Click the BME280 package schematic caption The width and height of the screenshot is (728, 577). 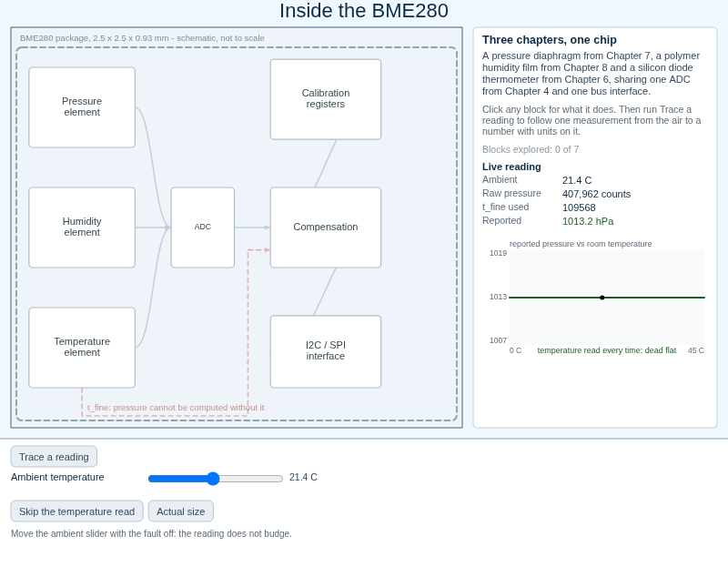(x=142, y=38)
